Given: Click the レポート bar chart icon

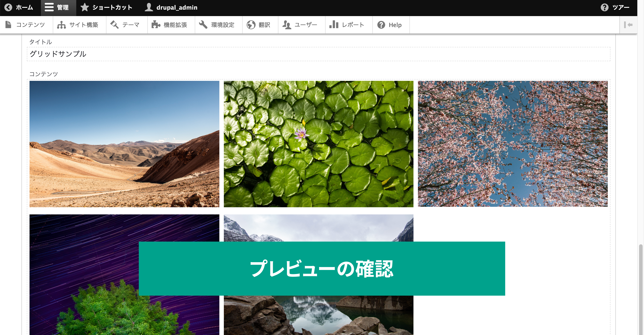Looking at the screenshot, I should pos(334,25).
